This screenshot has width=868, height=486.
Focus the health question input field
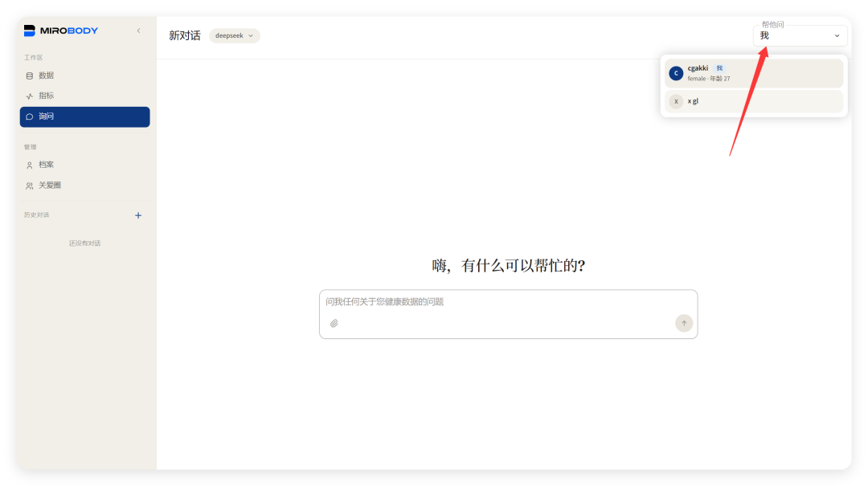pyautogui.click(x=508, y=302)
